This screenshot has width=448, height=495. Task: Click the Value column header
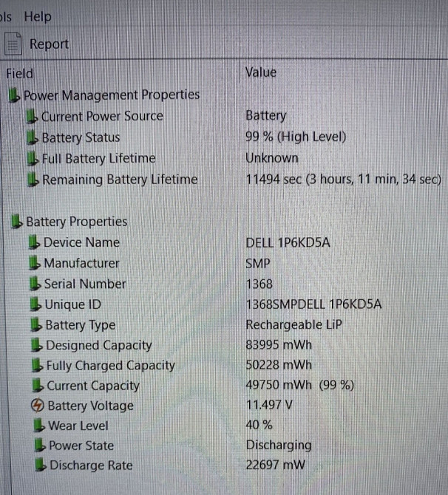(261, 72)
